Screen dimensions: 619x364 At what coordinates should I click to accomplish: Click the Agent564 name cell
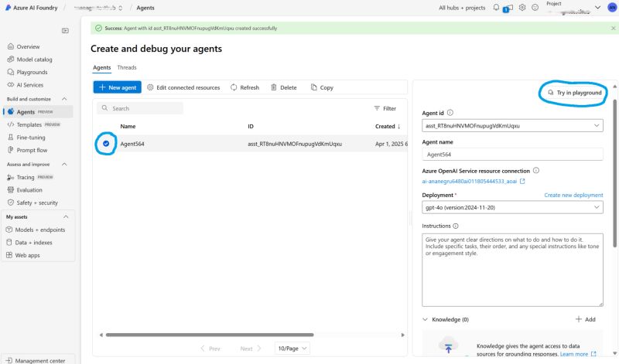pyautogui.click(x=132, y=144)
